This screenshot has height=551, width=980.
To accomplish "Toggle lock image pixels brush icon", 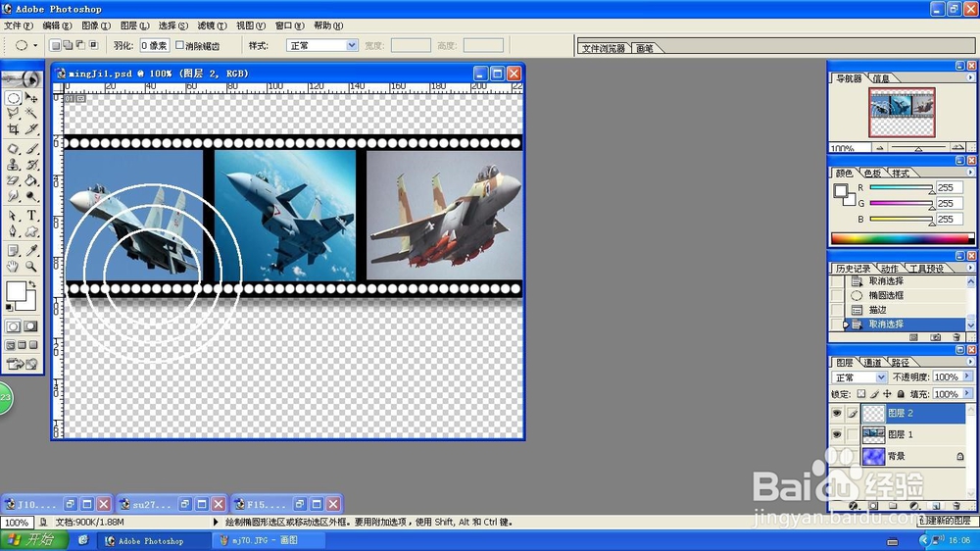I will [x=874, y=394].
